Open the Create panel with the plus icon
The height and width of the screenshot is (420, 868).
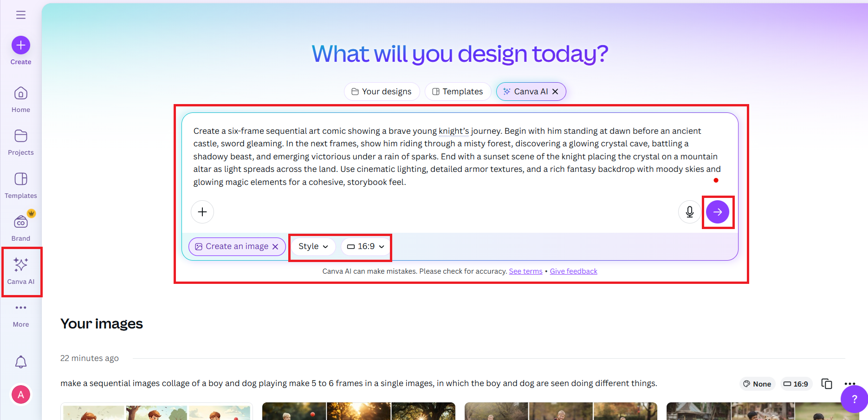[x=20, y=46]
